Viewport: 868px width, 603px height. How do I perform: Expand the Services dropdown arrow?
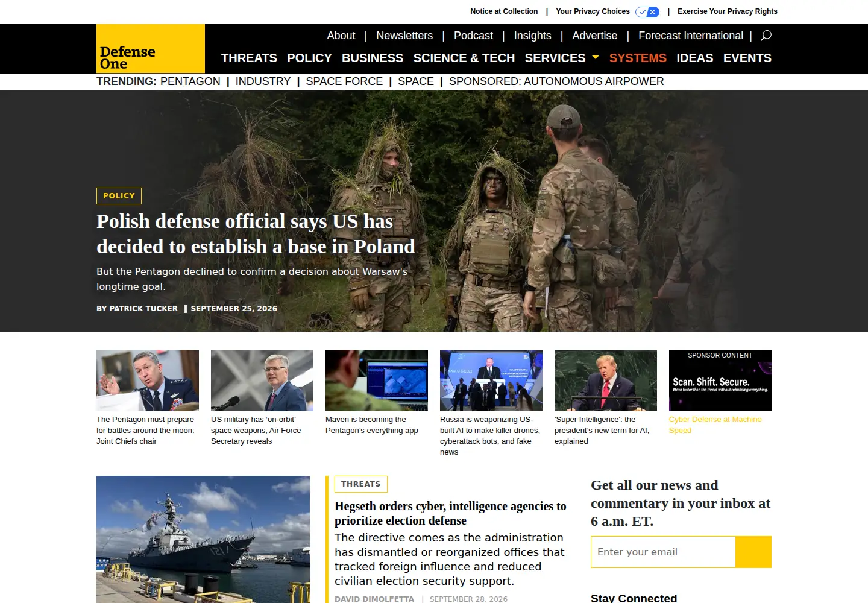coord(596,57)
